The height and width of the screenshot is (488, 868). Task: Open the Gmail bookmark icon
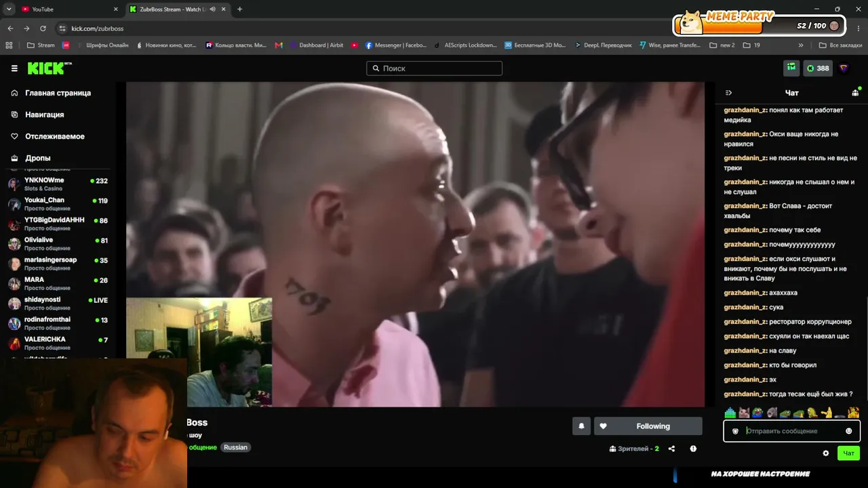coord(279,45)
